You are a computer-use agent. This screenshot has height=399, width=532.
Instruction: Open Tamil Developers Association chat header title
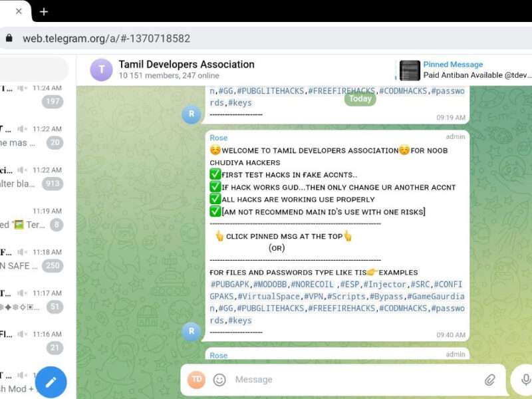[186, 64]
